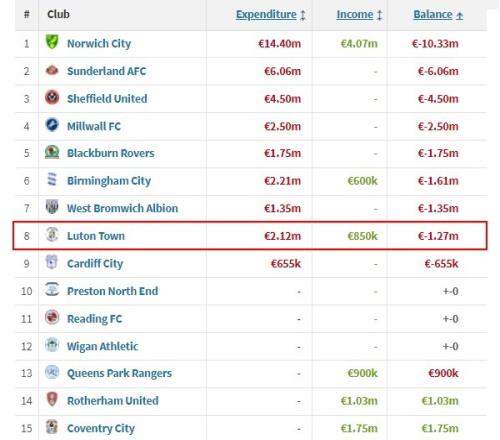
Task: Open the Preston North End link
Action: coord(113,291)
